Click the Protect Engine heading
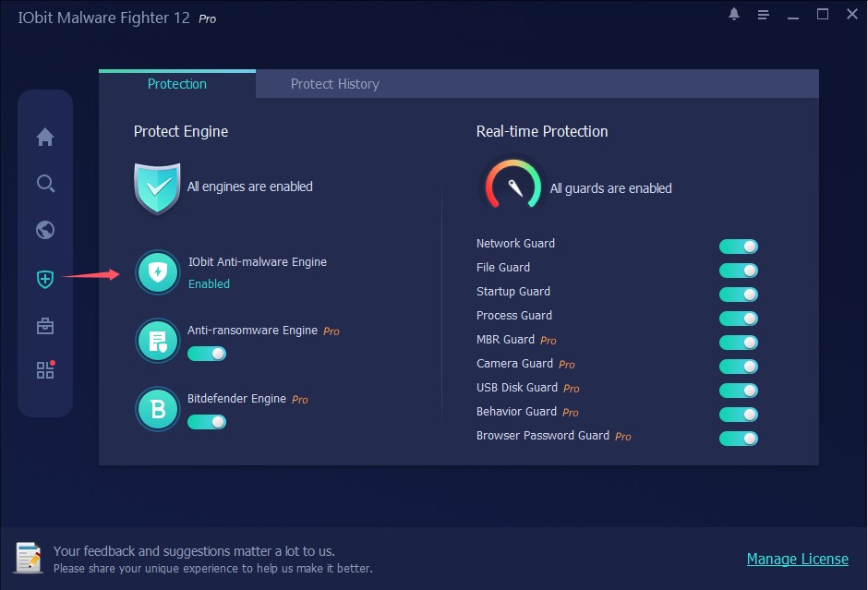Viewport: 868px width, 590px height. point(180,132)
